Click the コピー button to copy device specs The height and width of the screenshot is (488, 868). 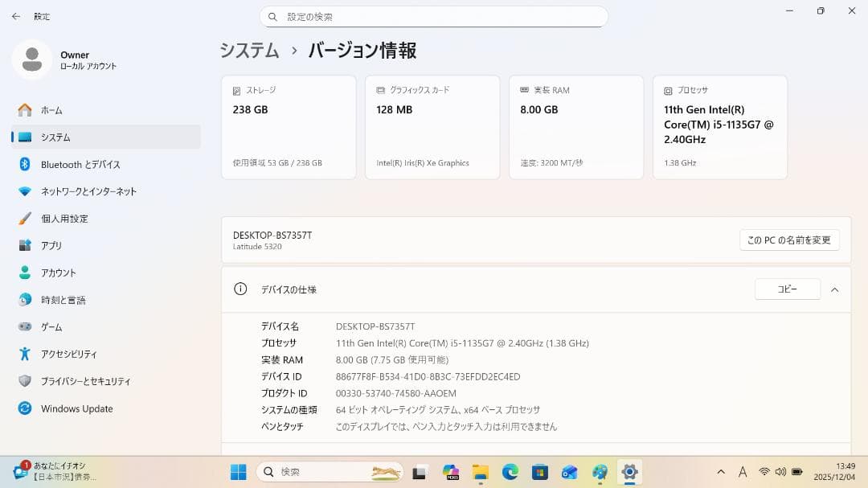point(787,289)
